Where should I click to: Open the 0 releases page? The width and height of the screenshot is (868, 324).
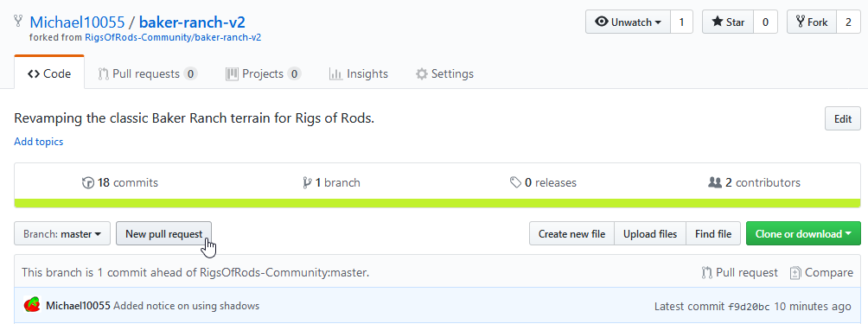pos(543,182)
